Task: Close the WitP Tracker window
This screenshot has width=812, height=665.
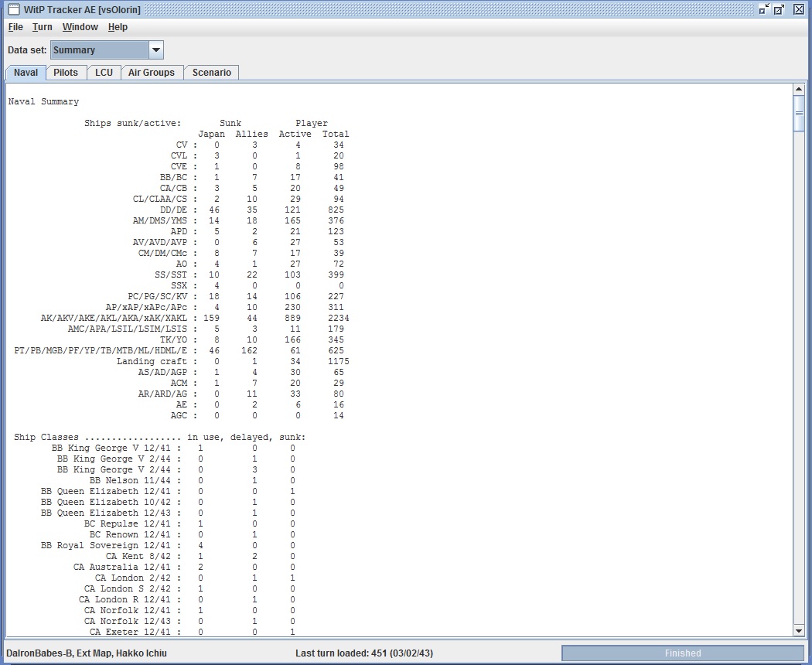Action: (799, 9)
